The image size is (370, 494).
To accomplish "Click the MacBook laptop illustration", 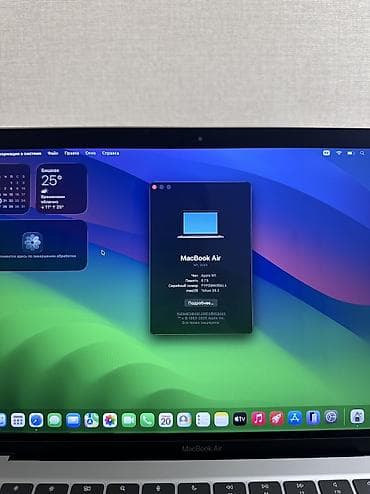I will click(x=201, y=224).
